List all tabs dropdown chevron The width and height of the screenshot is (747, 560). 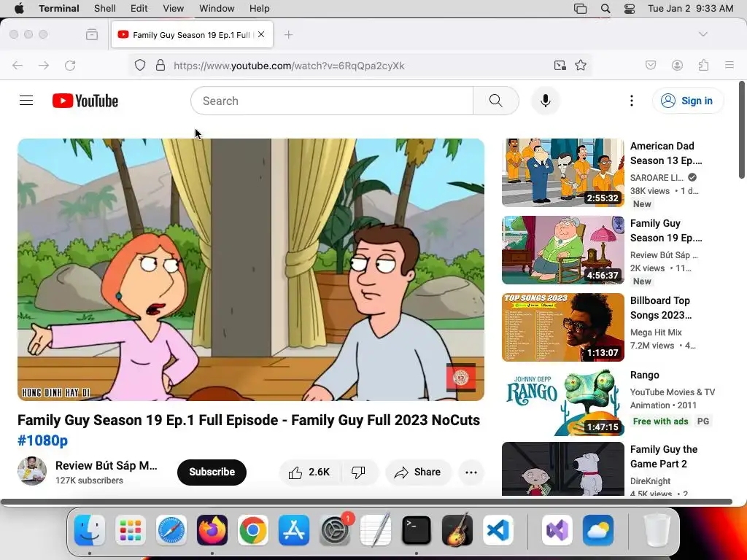(703, 34)
